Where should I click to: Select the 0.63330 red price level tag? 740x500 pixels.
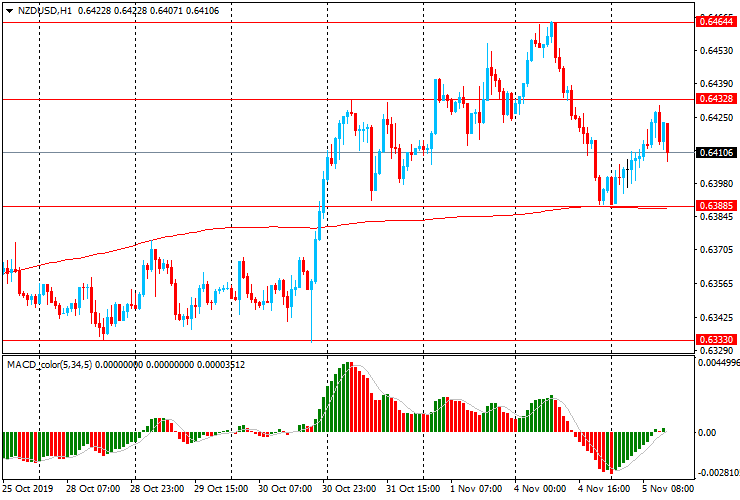coord(716,341)
